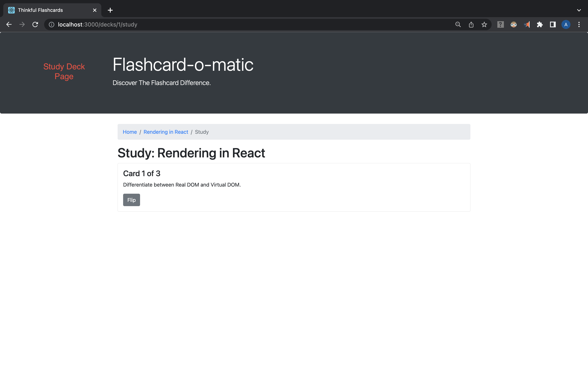The image size is (588, 367).
Task: Flip the current flashcard
Action: pyautogui.click(x=131, y=200)
